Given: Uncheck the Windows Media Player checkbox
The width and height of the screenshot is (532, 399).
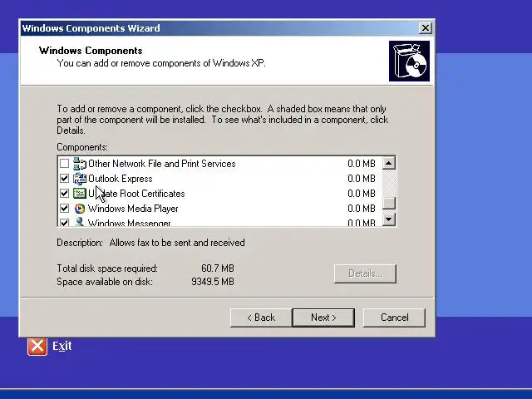Looking at the screenshot, I should click(64, 209).
